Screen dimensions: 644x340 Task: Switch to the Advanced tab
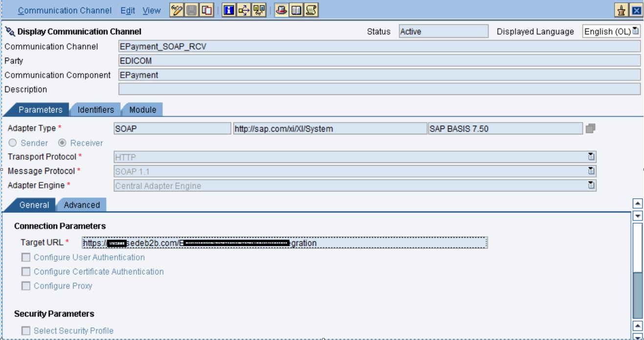coord(82,205)
